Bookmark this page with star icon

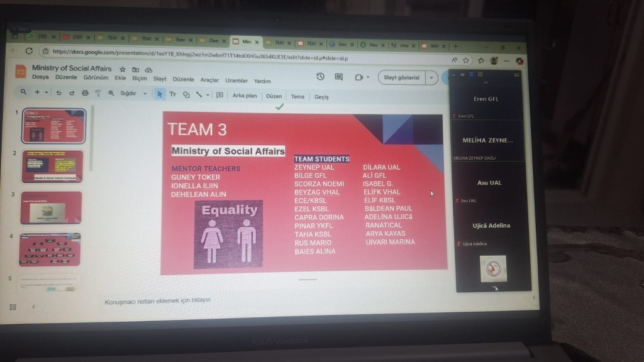(466, 60)
